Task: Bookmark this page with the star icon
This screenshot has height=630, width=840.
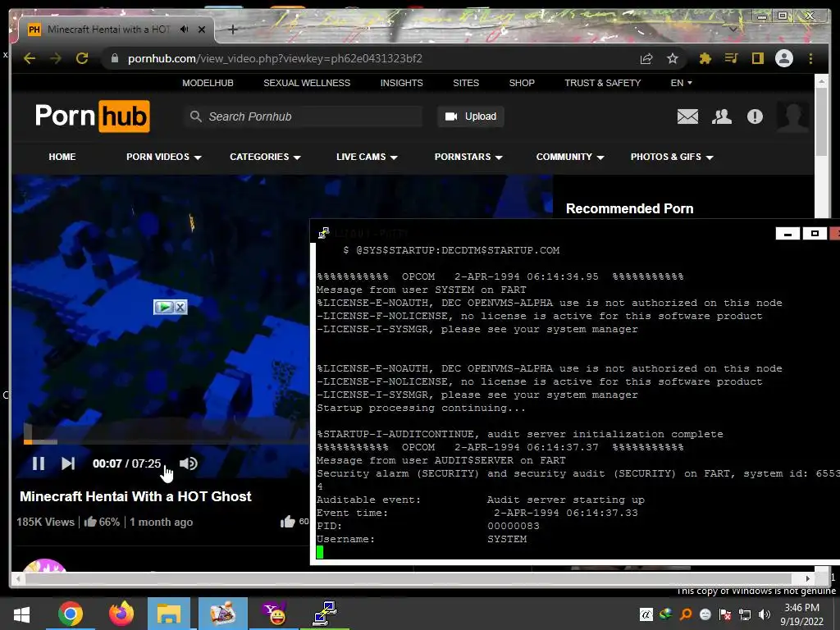Action: pyautogui.click(x=673, y=58)
